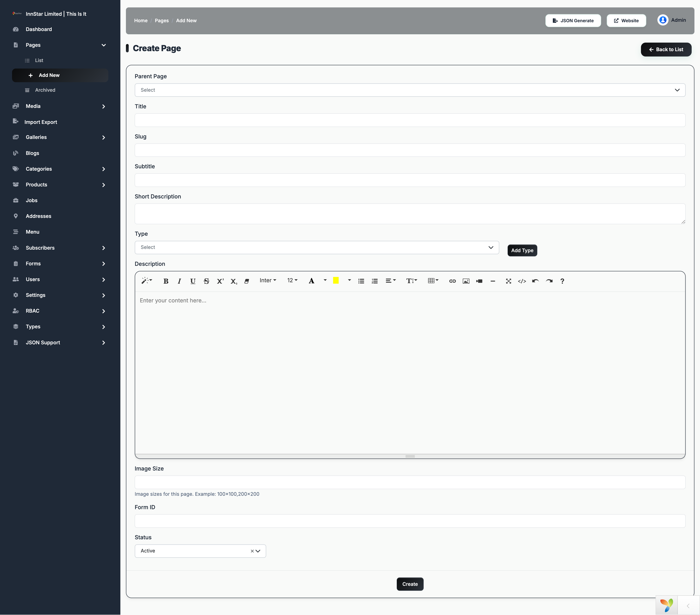The height and width of the screenshot is (615, 700).
Task: Insert an ordered numbered list
Action: 375,281
